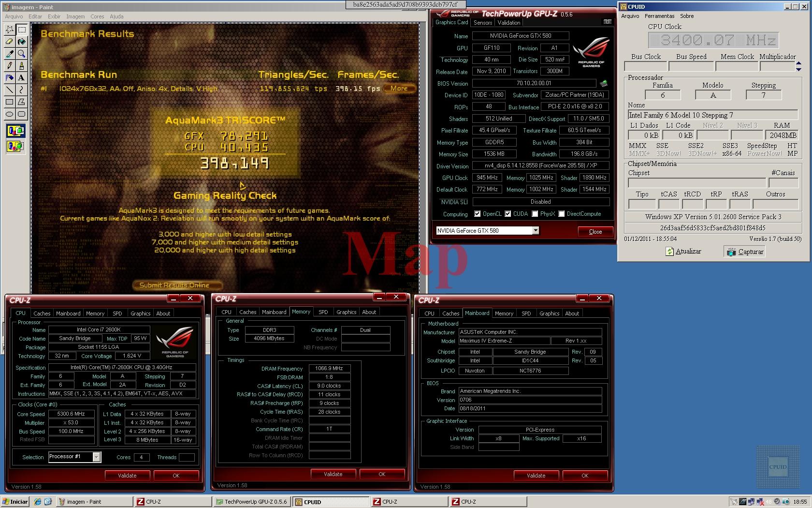Open SPD tab in middle CPU-Z window
The width and height of the screenshot is (812, 508).
coord(323,313)
